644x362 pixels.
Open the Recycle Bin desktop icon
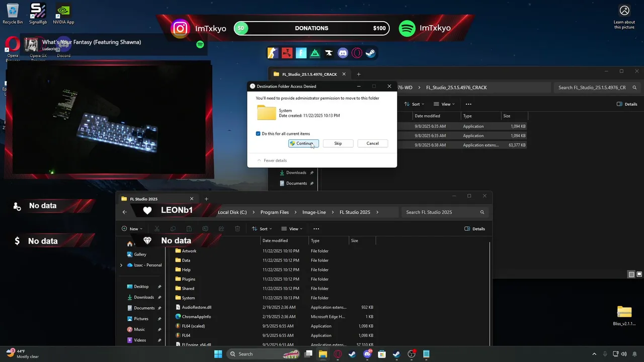coord(13,14)
